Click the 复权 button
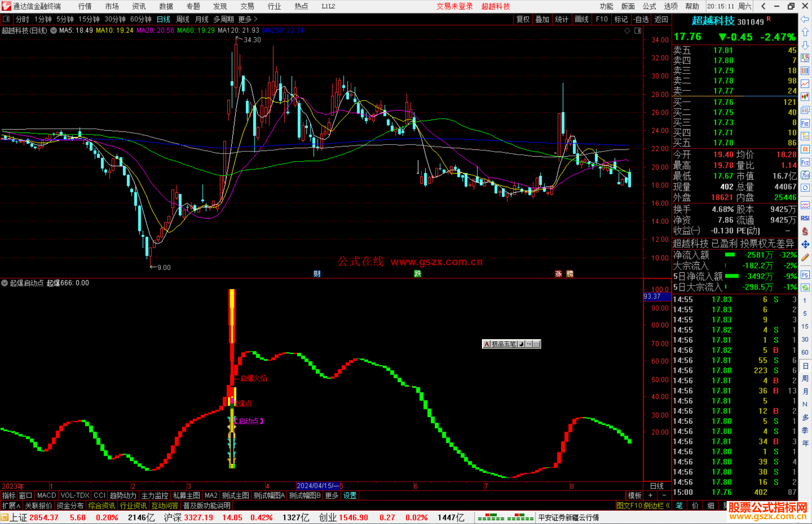Viewport: 812px width, 524px height. point(523,19)
